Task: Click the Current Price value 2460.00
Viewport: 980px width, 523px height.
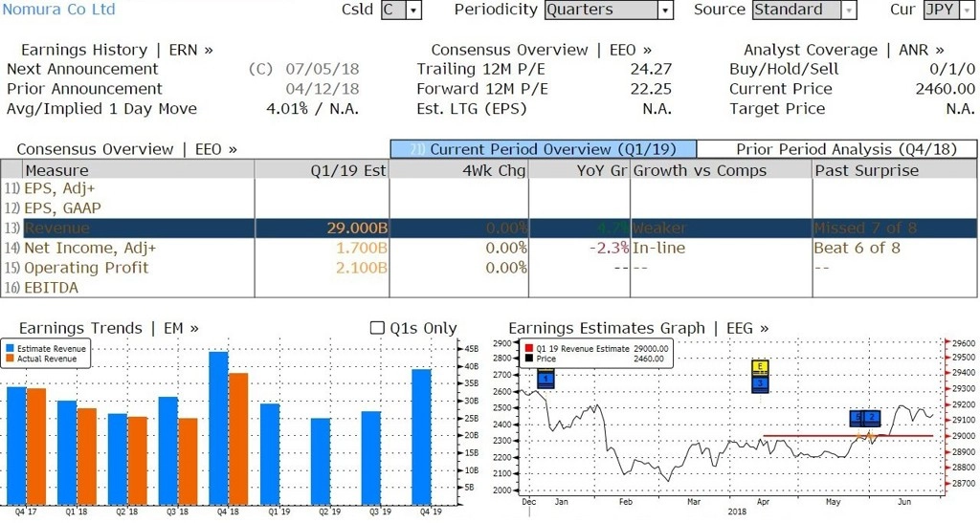Action: click(945, 89)
